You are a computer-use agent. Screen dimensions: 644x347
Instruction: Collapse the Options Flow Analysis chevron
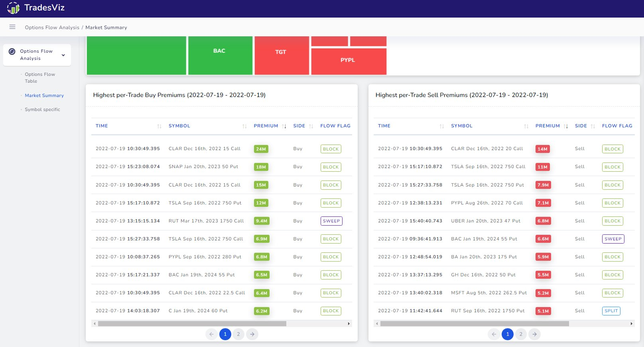[x=63, y=55]
